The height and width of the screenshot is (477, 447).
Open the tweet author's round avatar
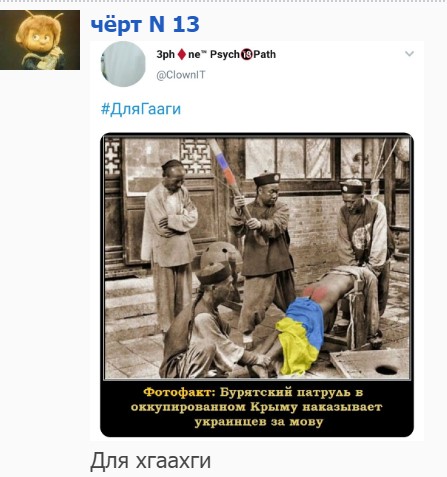[x=123, y=64]
